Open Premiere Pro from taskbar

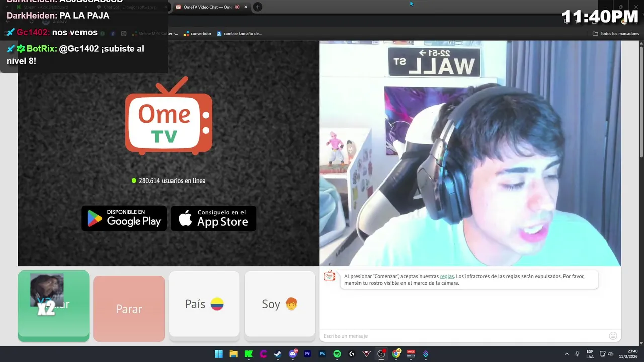307,354
